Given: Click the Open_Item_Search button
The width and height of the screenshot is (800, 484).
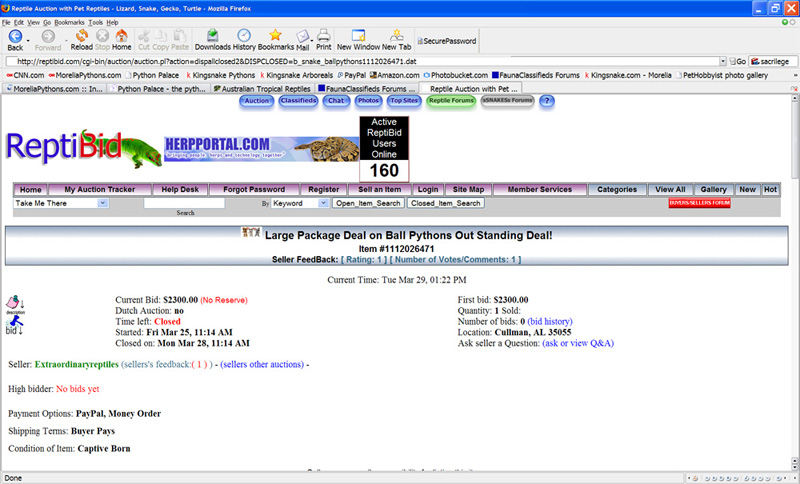Looking at the screenshot, I should (368, 203).
